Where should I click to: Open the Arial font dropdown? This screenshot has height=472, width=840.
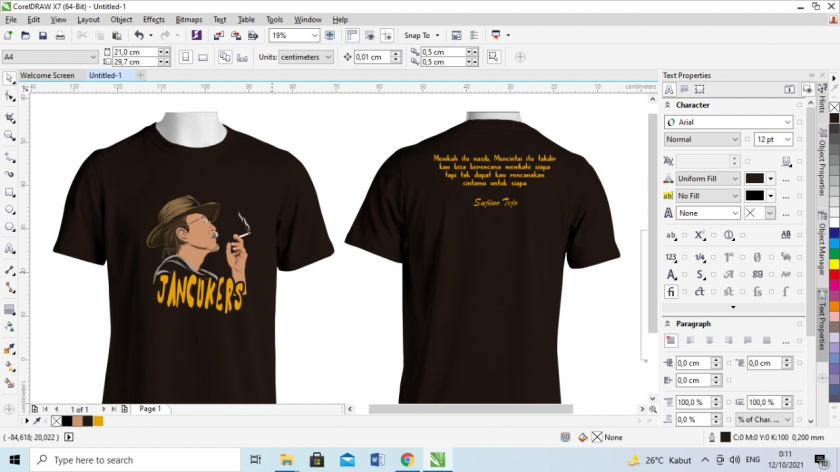pyautogui.click(x=787, y=122)
